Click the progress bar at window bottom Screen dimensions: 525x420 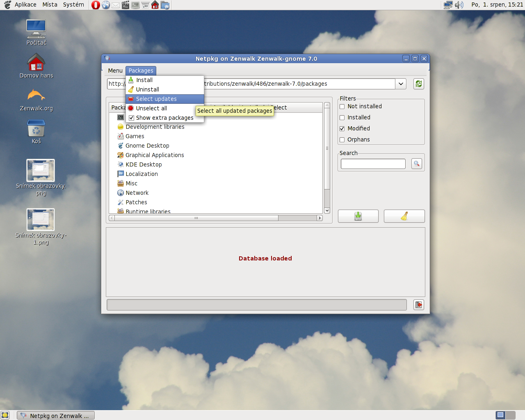point(257,305)
